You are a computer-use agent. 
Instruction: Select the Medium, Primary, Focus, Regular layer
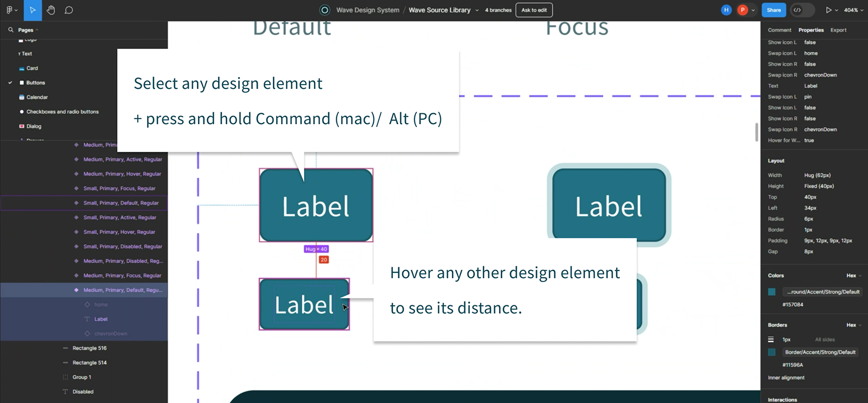click(84, 276)
